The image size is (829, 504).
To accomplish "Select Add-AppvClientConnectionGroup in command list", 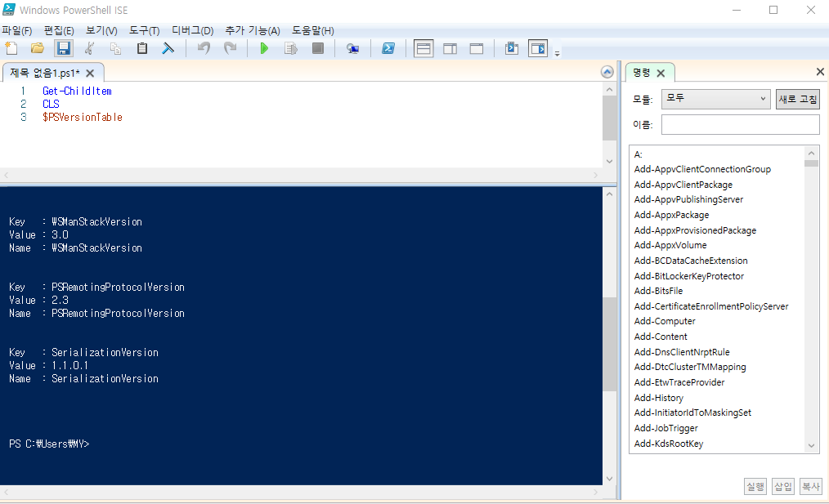I will point(702,170).
